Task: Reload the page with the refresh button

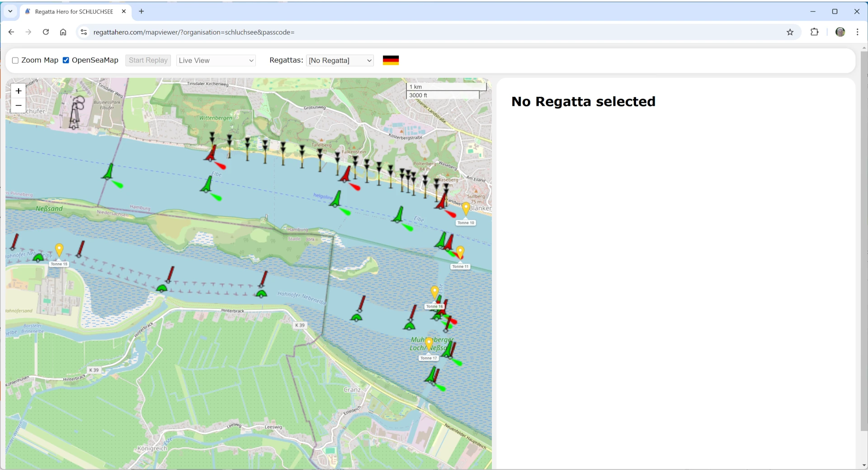Action: tap(46, 32)
